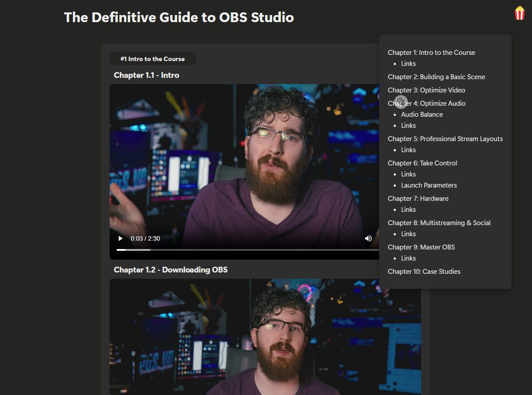Viewport: 532px width, 395px height.
Task: Jump to Chapter 4: Optimize Audio
Action: click(x=427, y=104)
